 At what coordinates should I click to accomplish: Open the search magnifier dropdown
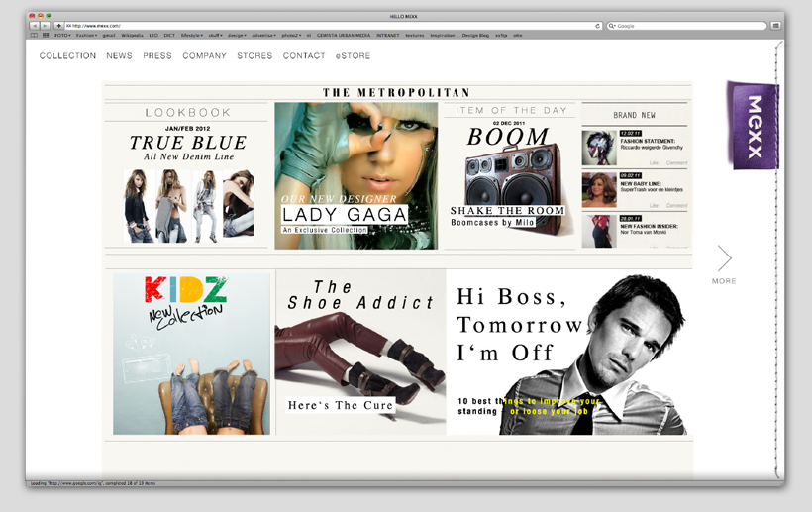612,26
